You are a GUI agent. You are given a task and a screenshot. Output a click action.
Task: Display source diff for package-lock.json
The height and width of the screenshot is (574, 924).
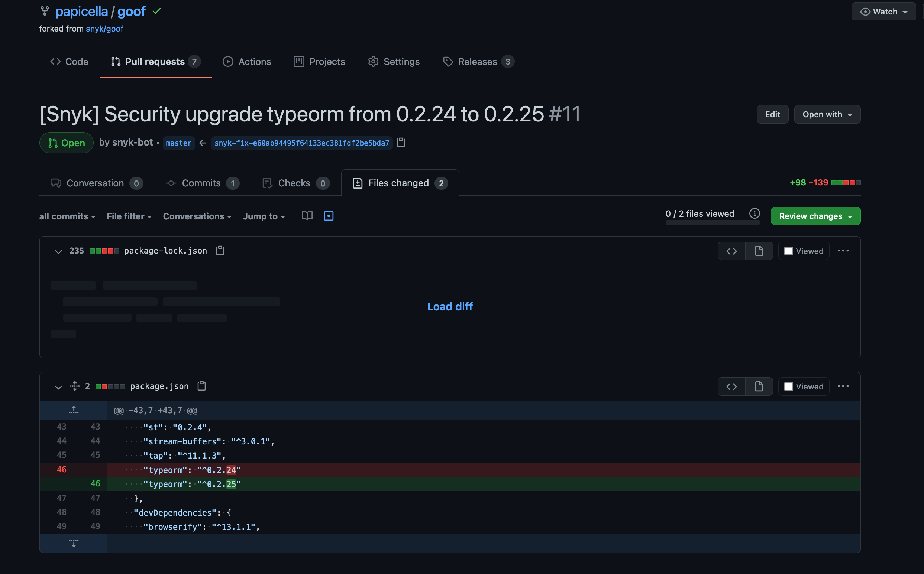pyautogui.click(x=731, y=251)
